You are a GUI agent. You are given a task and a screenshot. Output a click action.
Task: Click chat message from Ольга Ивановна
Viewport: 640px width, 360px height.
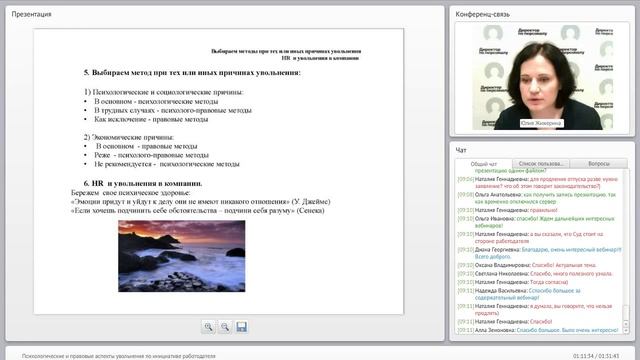[x=536, y=222]
